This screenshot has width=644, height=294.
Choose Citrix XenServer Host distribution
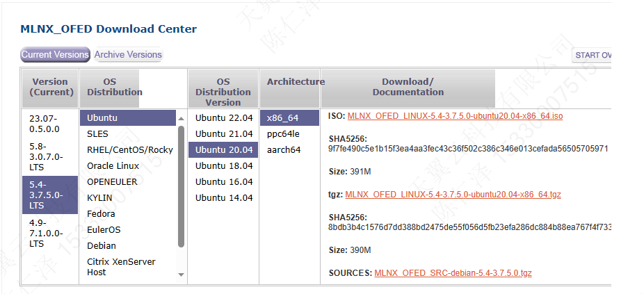[128, 267]
